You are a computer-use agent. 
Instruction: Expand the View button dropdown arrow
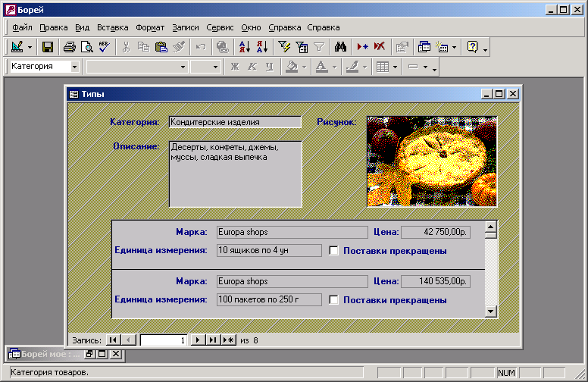pos(30,47)
